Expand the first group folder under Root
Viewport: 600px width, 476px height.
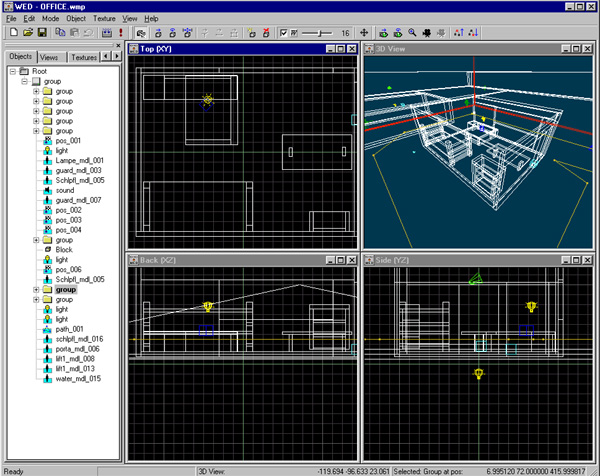[36, 91]
